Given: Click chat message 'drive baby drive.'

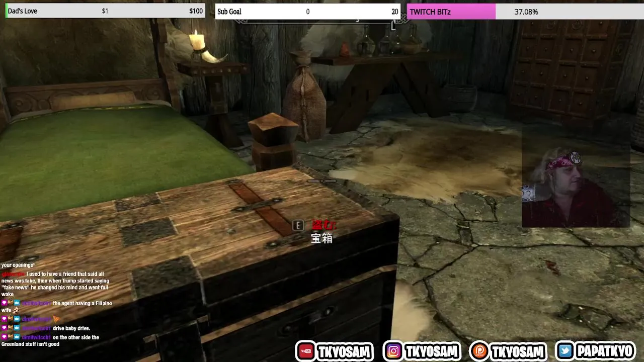Looking at the screenshot, I should (71, 328).
